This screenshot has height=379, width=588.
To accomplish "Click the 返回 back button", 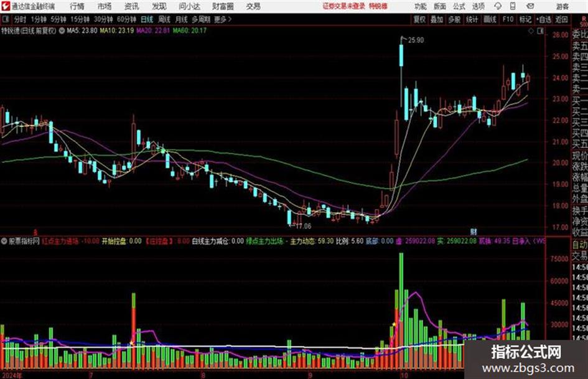I will pos(561,19).
